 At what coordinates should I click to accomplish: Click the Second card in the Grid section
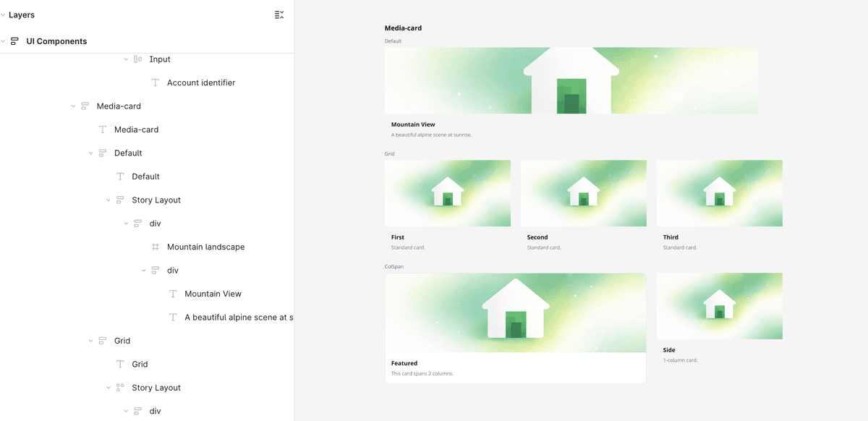pos(583,193)
